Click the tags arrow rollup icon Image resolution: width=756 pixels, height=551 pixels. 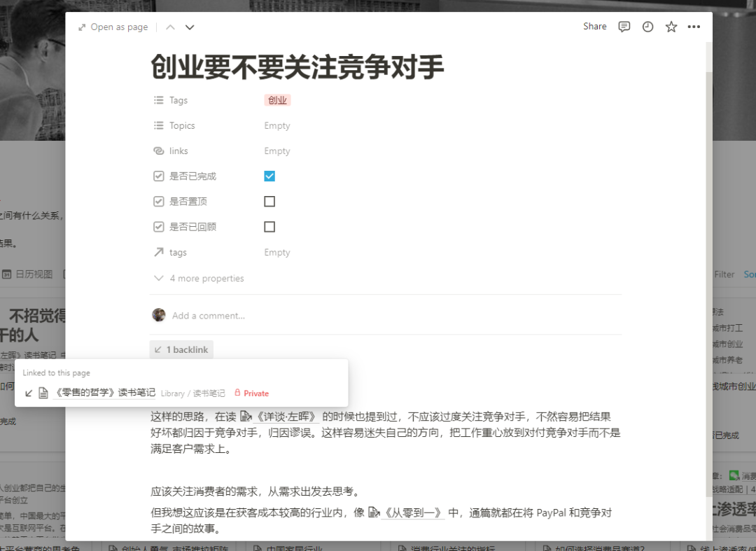pyautogui.click(x=159, y=252)
